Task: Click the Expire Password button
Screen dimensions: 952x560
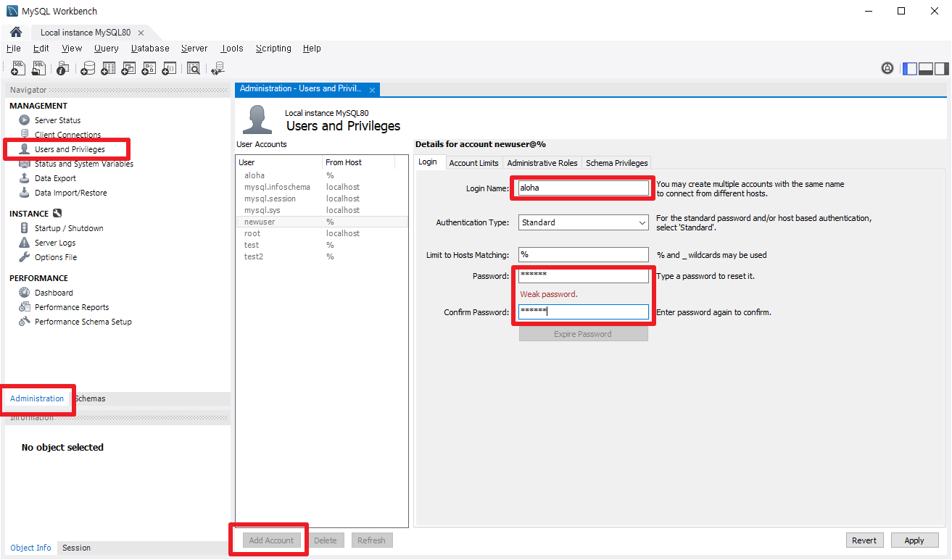Action: pos(583,334)
